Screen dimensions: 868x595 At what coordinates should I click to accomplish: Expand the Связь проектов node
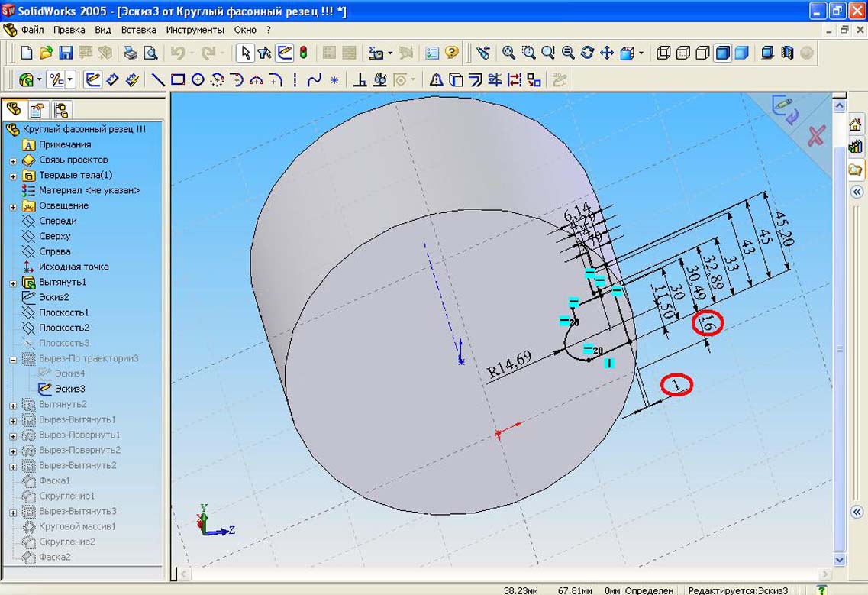pos(13,160)
